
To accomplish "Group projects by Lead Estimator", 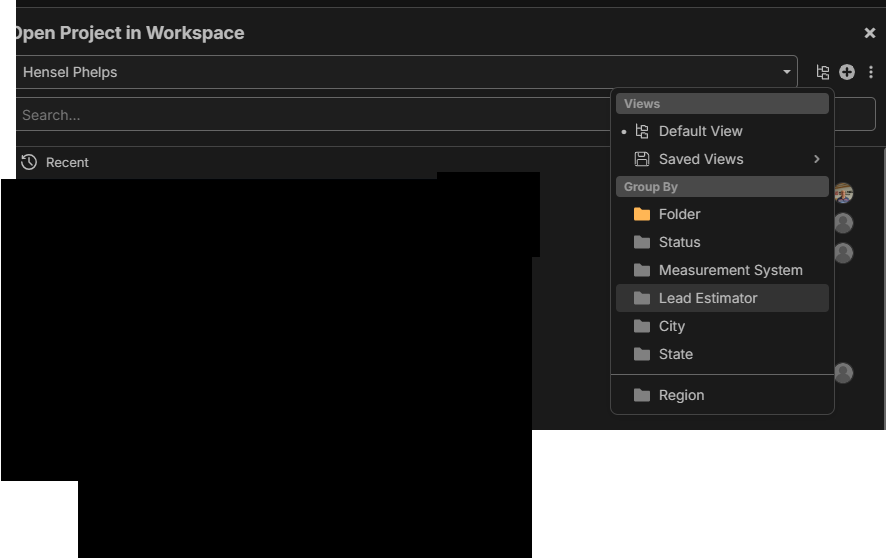I will [x=708, y=298].
